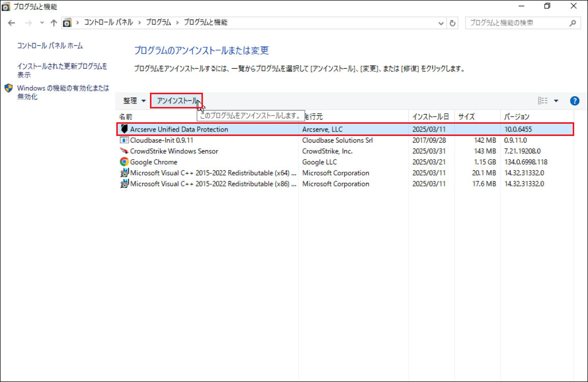Select Cloudbase-Init 0.9.11 entry
Screen dimensions: 588x382
[161, 140]
